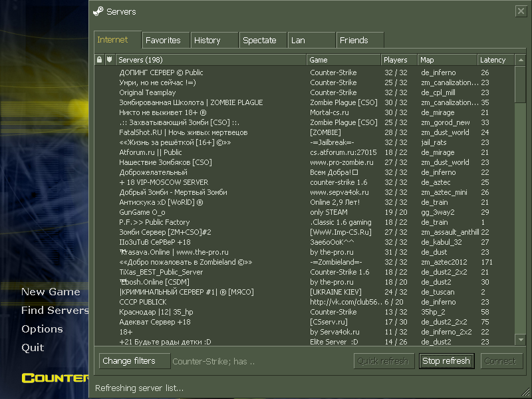Click the scrollbar up arrow
This screenshot has width=532, height=399.
point(521,60)
